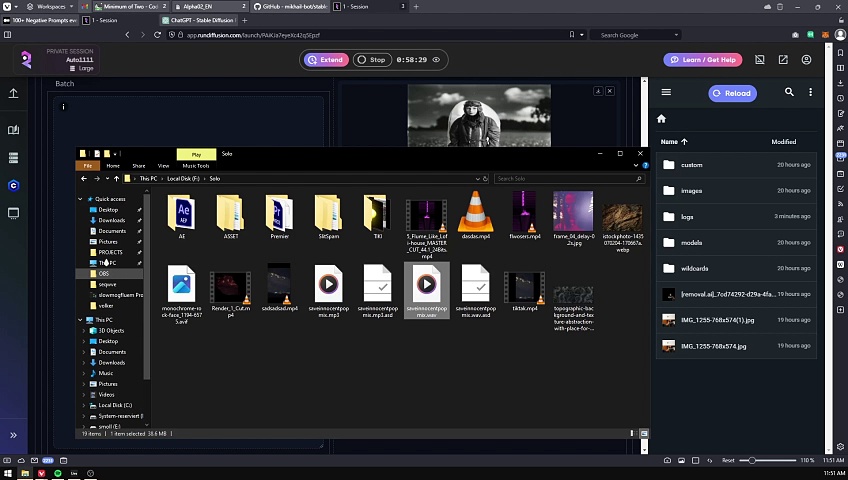Collapse the Quick access tree section
The image size is (848, 480).
[81, 199]
